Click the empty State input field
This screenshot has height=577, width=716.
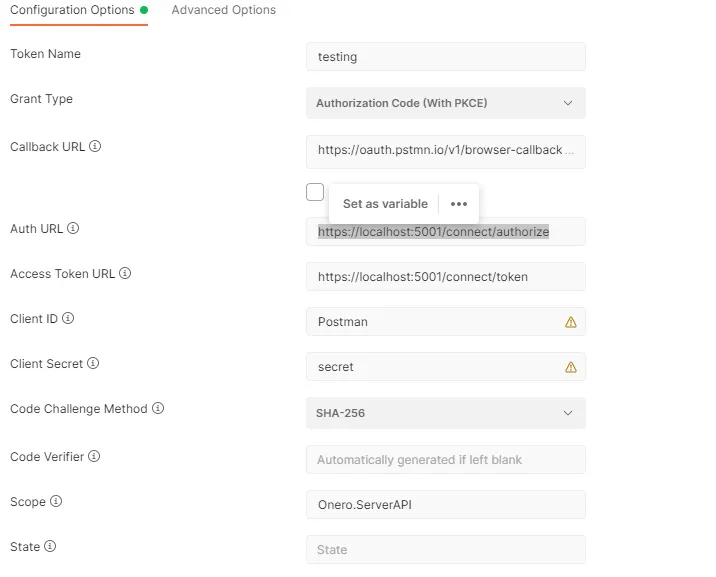(445, 550)
